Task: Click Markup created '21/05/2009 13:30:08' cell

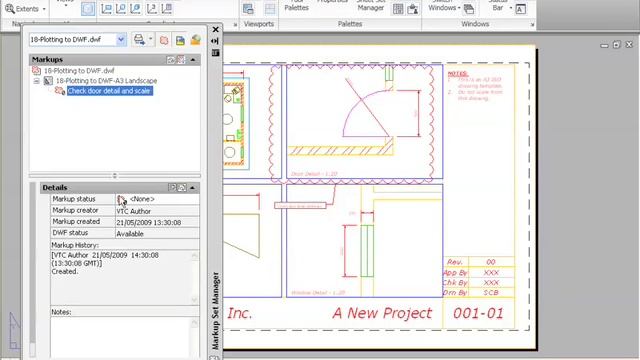Action: coord(158,222)
